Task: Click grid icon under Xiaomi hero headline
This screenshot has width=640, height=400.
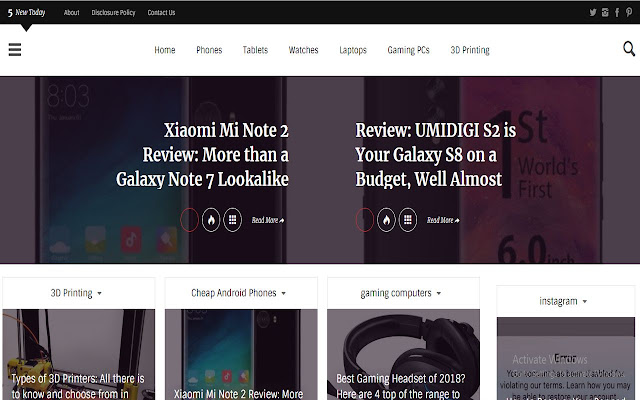Action: click(232, 220)
